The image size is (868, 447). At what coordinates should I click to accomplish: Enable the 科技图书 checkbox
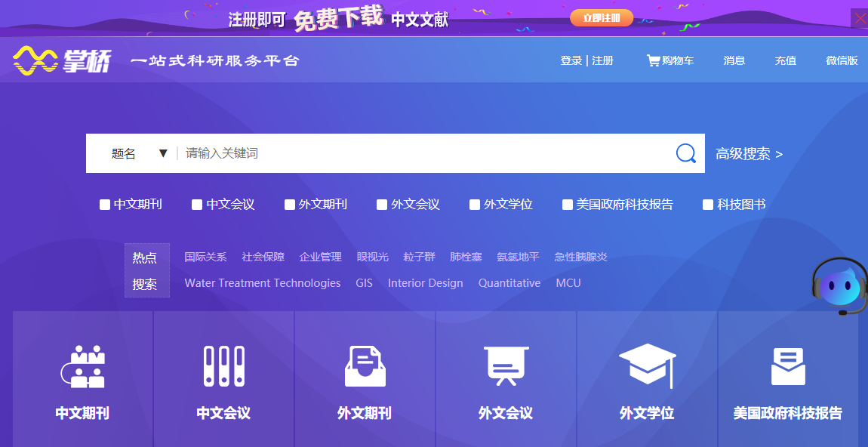coord(707,204)
